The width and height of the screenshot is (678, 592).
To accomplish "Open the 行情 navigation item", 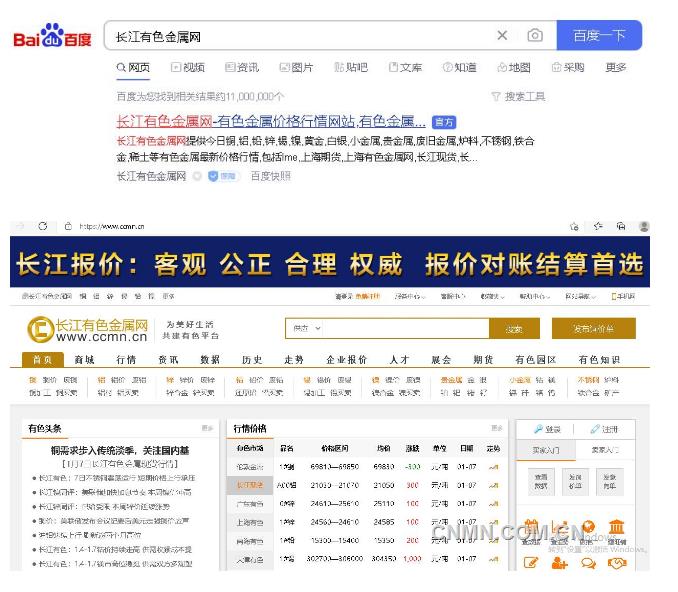I will point(126,360).
